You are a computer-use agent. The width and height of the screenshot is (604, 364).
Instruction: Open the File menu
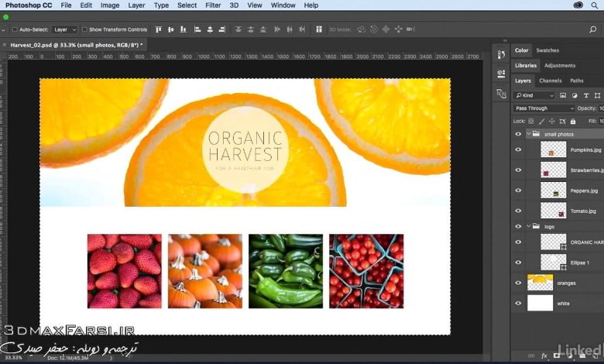[67, 5]
